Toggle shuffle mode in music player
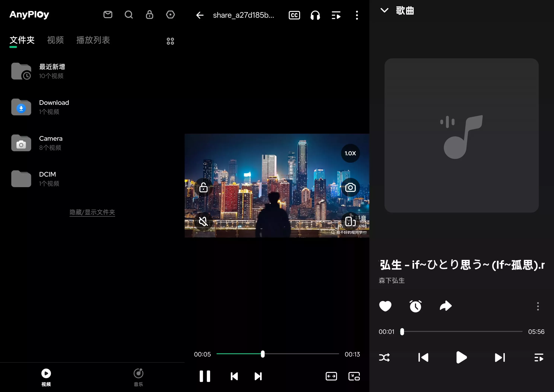The image size is (554, 392). 384,358
